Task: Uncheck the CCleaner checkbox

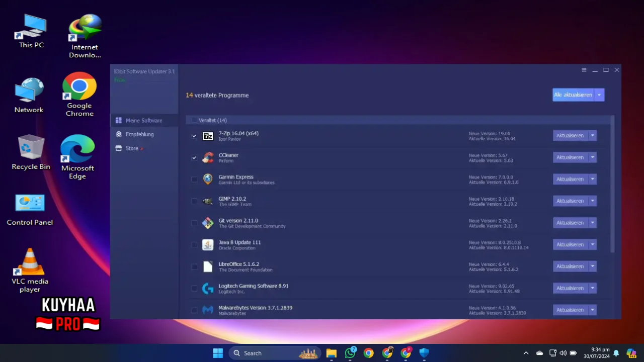Action: coord(194,157)
